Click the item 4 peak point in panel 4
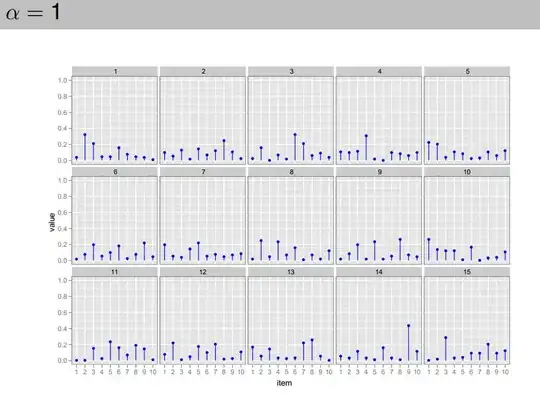 click(x=366, y=136)
